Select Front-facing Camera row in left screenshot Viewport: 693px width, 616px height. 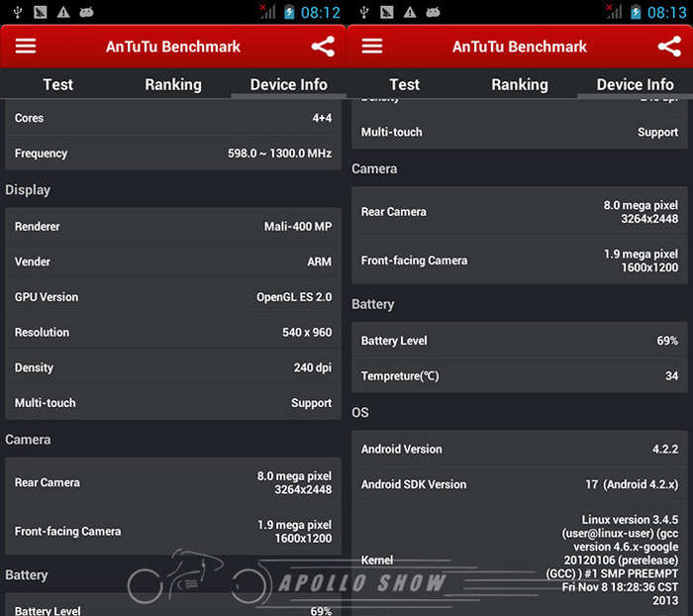click(x=173, y=531)
